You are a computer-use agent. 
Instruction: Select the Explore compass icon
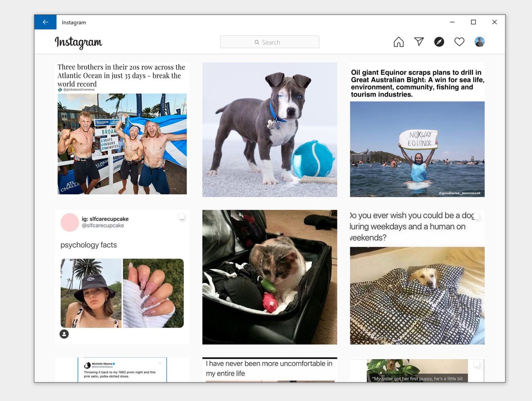click(439, 42)
